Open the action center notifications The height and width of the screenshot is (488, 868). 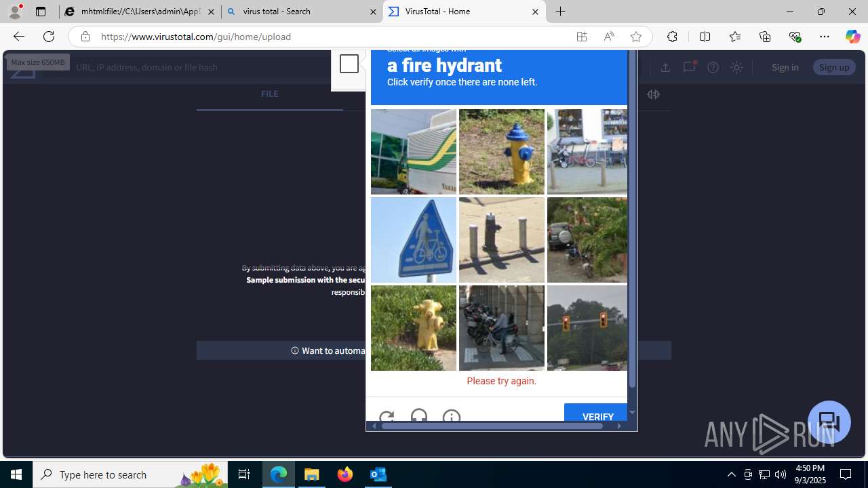(x=846, y=474)
